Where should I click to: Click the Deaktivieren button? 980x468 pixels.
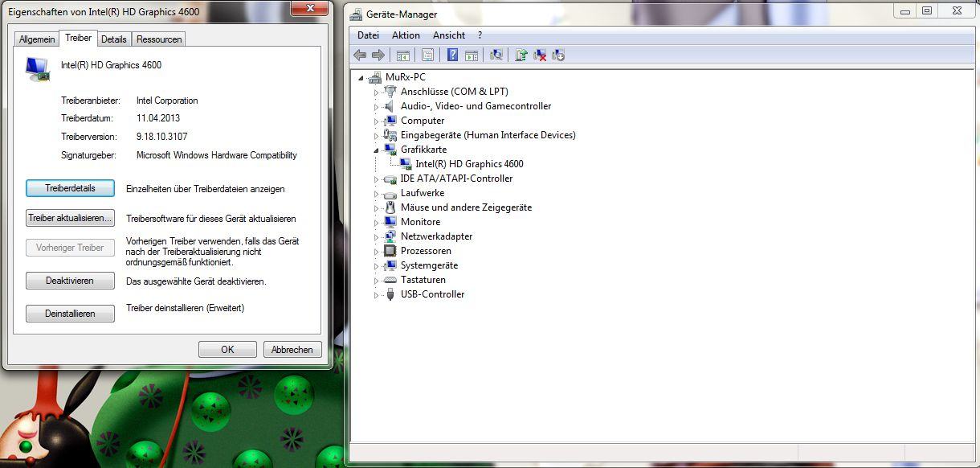pos(70,281)
